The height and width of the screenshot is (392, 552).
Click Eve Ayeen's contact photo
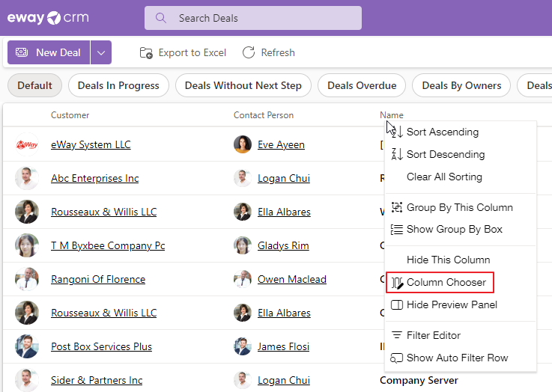(243, 144)
